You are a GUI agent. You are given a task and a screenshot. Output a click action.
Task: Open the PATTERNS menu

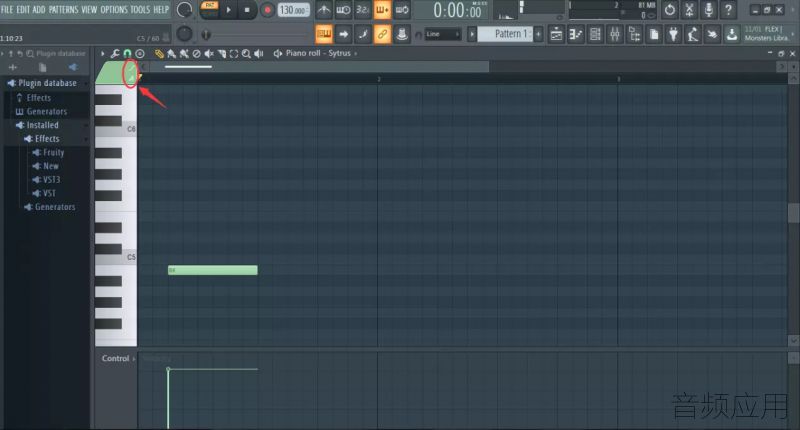click(x=63, y=9)
